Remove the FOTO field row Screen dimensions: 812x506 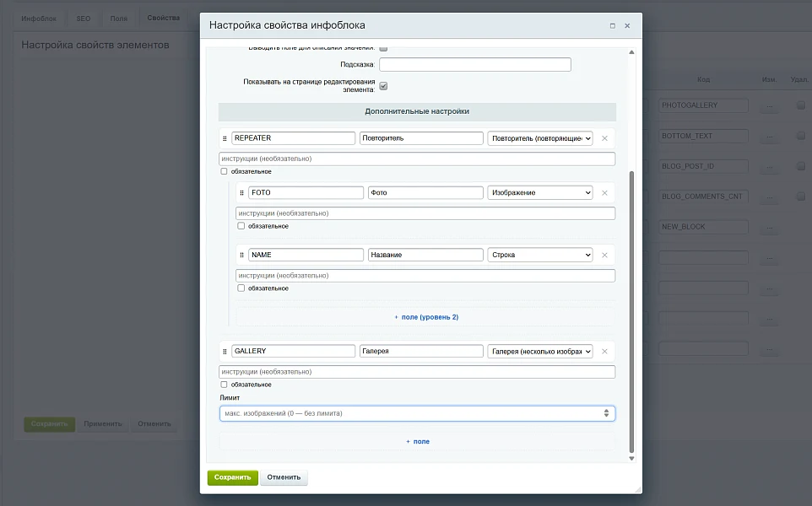(x=604, y=192)
